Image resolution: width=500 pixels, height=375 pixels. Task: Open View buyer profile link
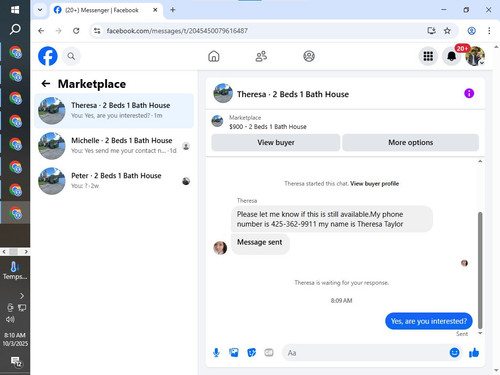[374, 184]
